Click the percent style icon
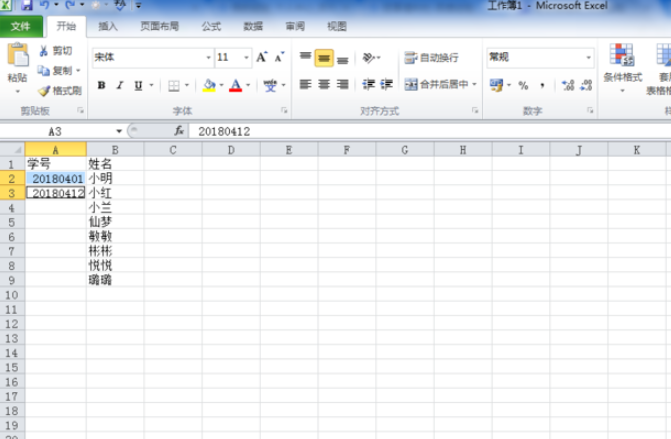The width and height of the screenshot is (671, 439). pyautogui.click(x=523, y=86)
